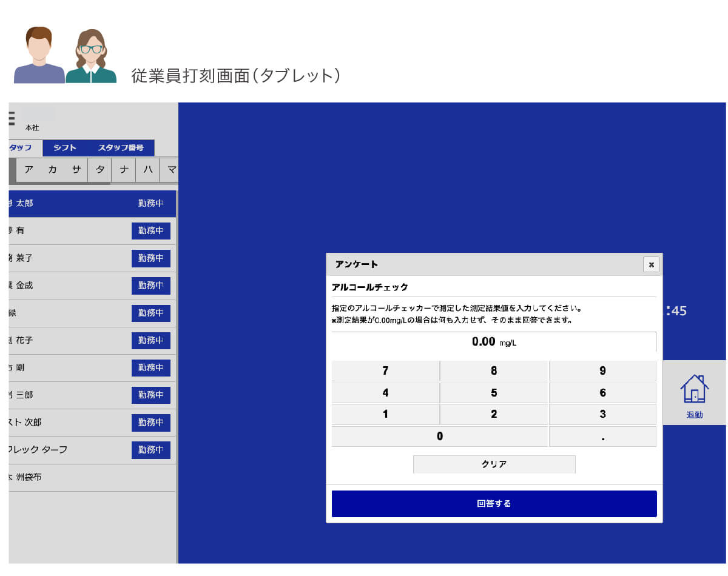
Task: Tap keypad digit 2
Action: point(494,415)
